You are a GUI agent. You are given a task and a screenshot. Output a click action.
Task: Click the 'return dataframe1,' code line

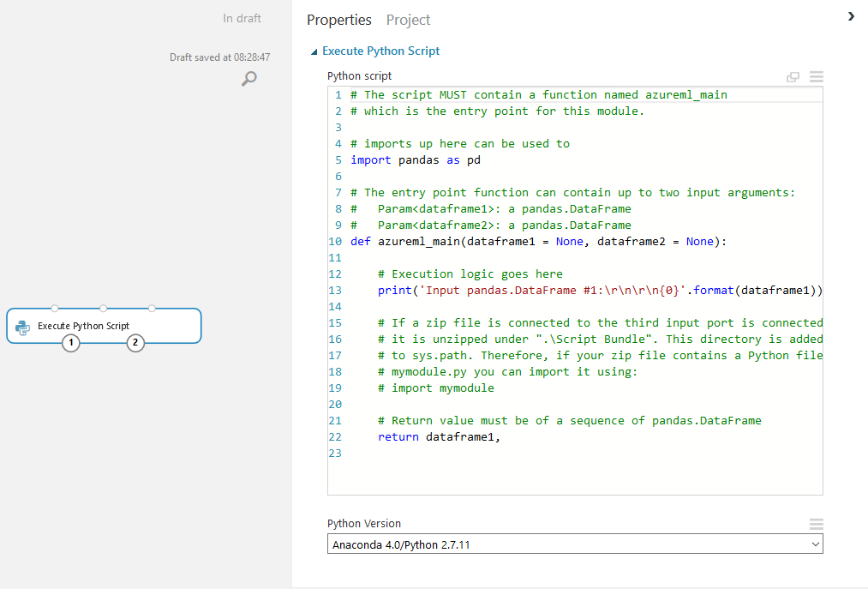[x=439, y=437]
